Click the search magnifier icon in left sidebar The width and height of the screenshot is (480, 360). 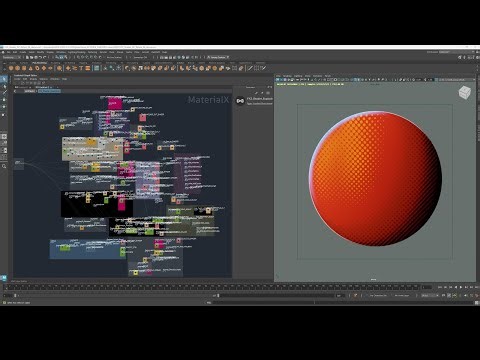coord(4,166)
